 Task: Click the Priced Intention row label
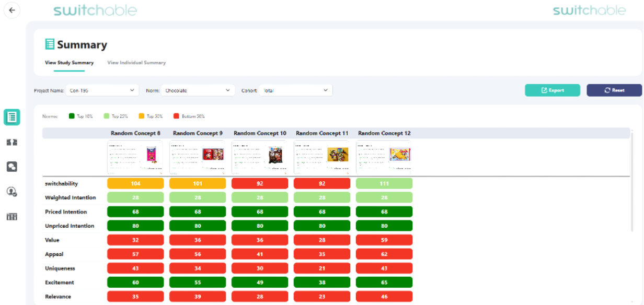(x=66, y=212)
